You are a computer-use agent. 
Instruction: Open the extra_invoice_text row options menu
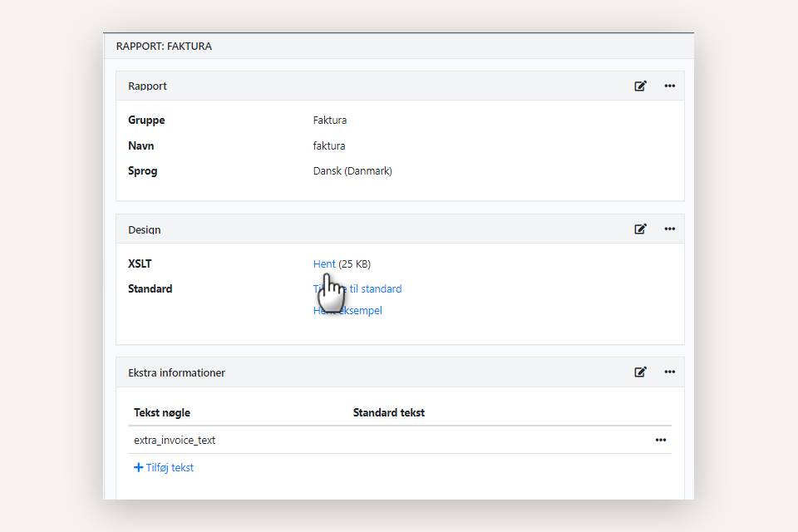660,441
